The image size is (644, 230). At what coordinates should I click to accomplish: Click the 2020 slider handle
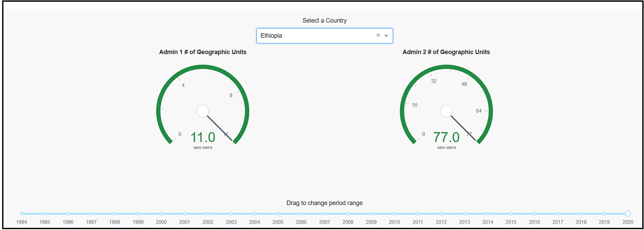[628, 214]
